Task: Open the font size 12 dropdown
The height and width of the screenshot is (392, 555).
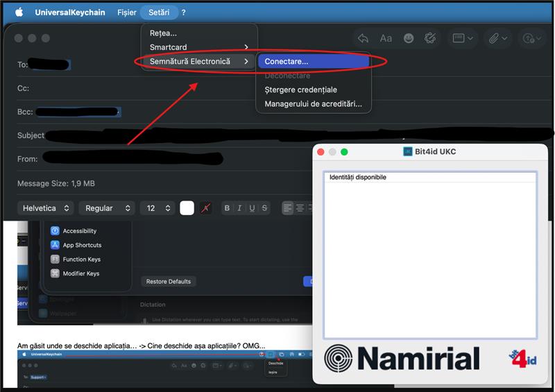Action: coord(157,208)
